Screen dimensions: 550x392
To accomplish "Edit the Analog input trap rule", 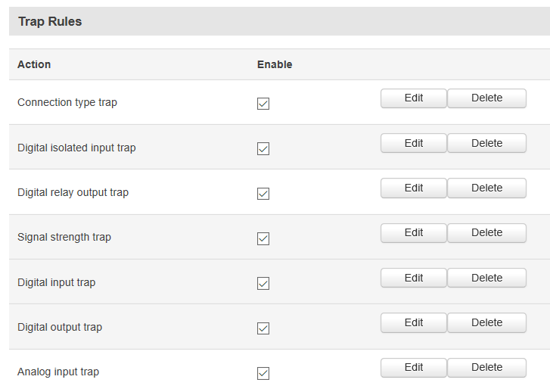I will [413, 368].
